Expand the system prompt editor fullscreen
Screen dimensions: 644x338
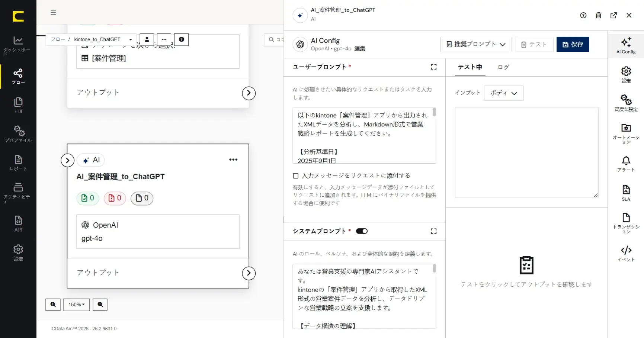coord(434,231)
